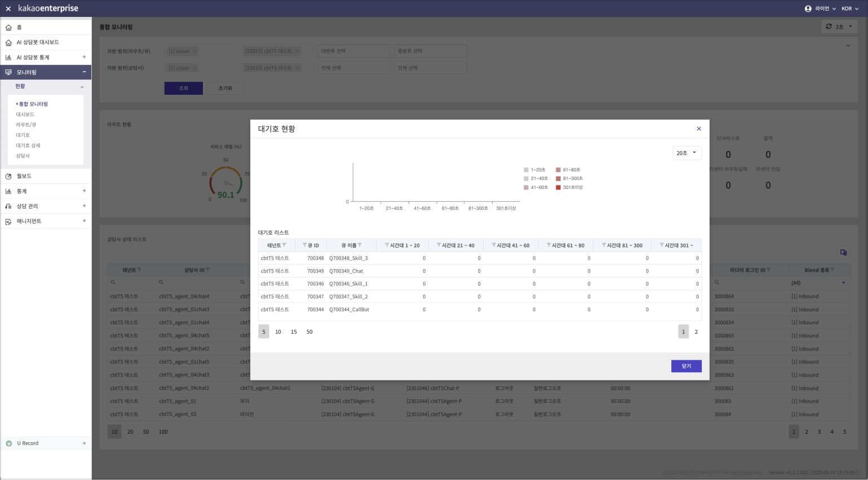Viewport: 868px width, 480px height.
Task: Click the AI 상담봇 통계 chart icon
Action: point(8,58)
